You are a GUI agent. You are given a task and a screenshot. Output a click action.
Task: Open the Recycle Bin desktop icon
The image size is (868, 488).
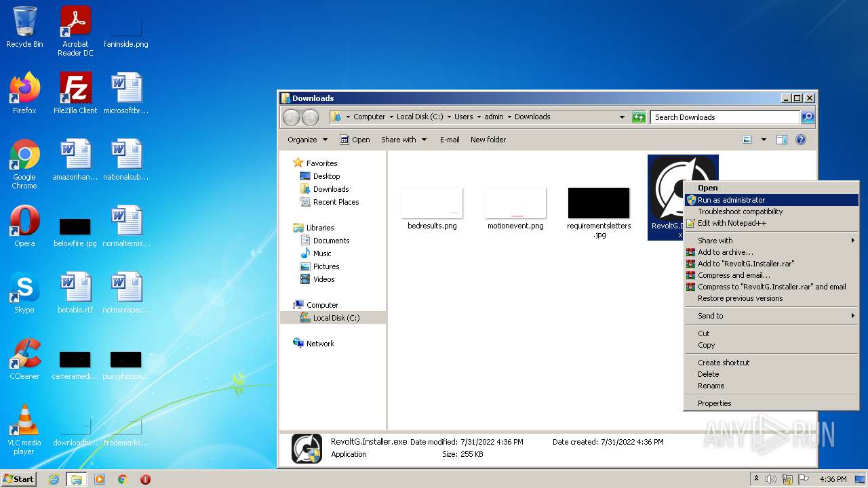(x=24, y=27)
